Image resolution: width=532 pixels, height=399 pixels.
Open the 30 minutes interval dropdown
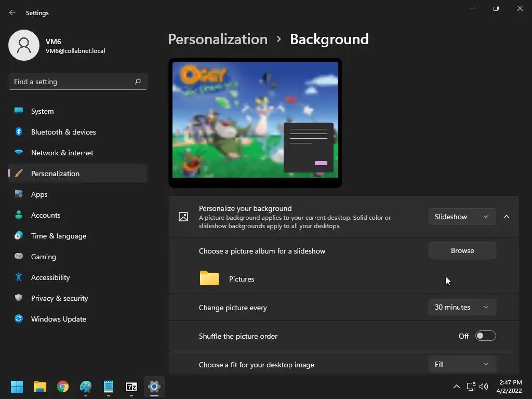point(462,307)
